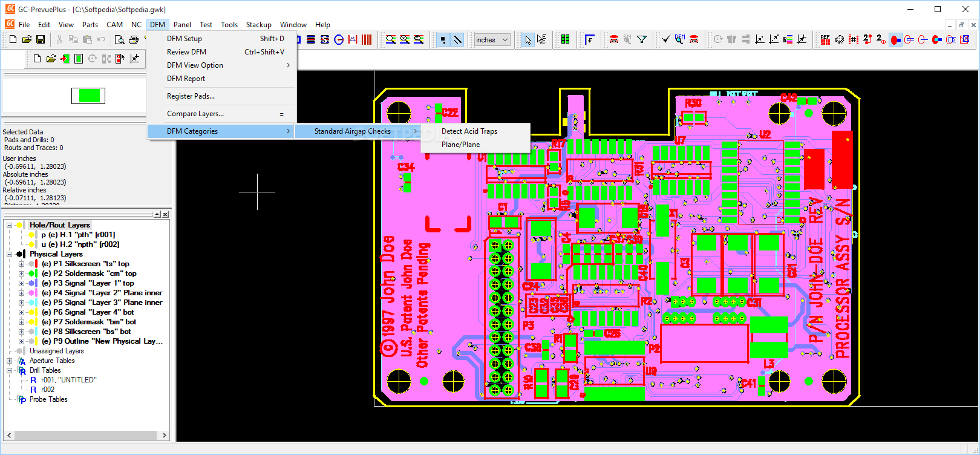Click the REF red grid icon
The width and height of the screenshot is (980, 455).
click(x=825, y=39)
